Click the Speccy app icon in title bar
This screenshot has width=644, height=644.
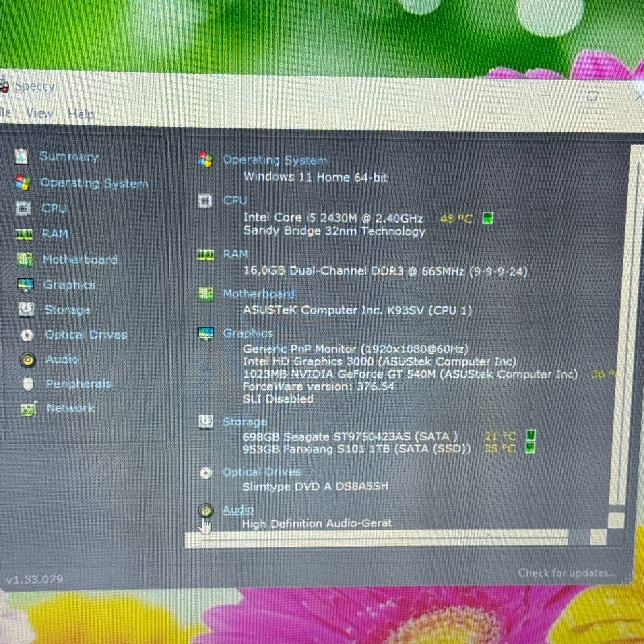click(3, 85)
